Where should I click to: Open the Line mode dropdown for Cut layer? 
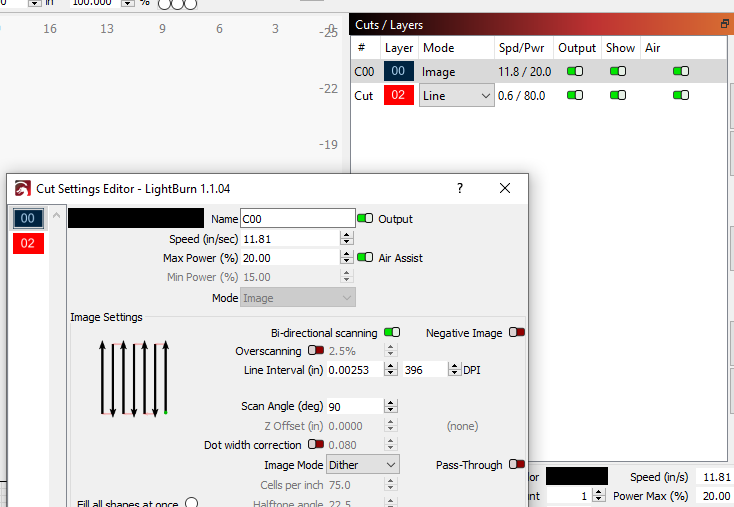coord(456,95)
